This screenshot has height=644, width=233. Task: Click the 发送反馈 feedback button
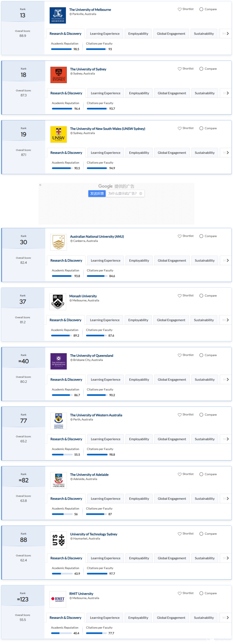tap(97, 193)
